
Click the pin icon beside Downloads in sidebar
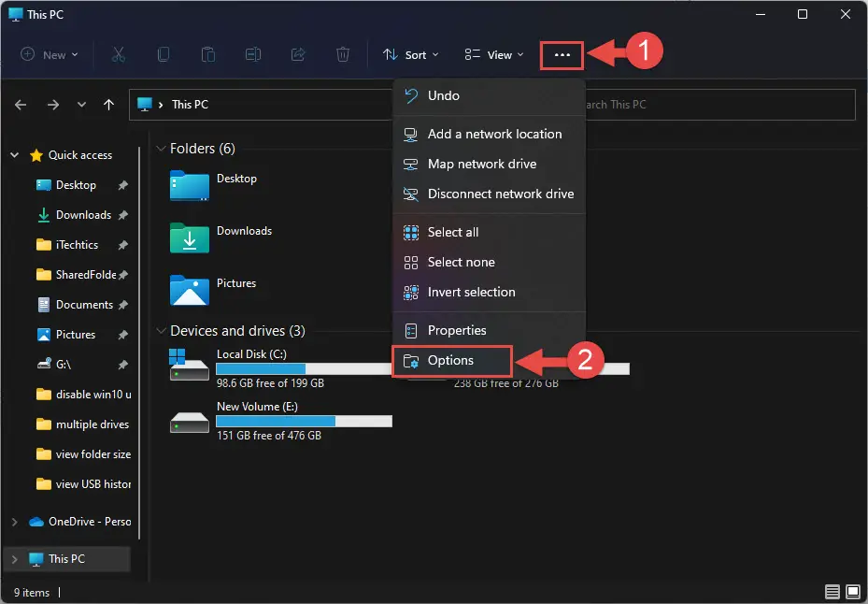point(123,215)
